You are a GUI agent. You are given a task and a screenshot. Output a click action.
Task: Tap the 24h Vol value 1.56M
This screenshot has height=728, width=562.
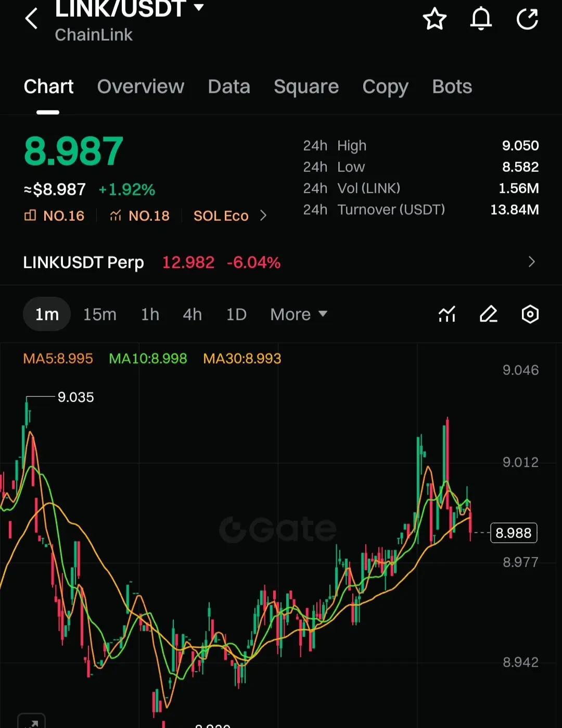(x=519, y=188)
